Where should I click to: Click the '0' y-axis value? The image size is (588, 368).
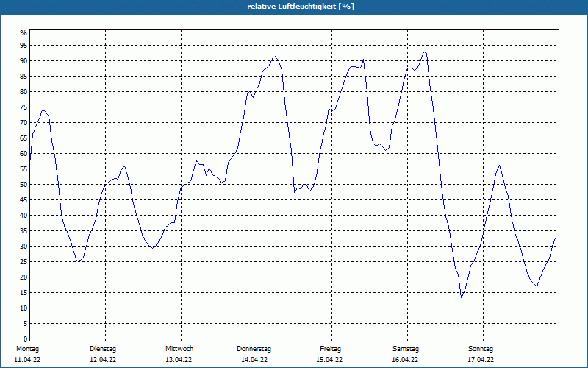pyautogui.click(x=26, y=339)
